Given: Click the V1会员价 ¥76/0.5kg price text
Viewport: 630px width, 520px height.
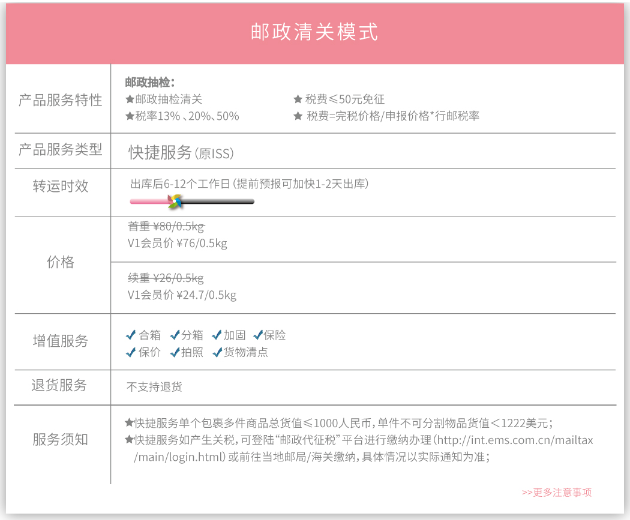Looking at the screenshot, I should tap(177, 243).
